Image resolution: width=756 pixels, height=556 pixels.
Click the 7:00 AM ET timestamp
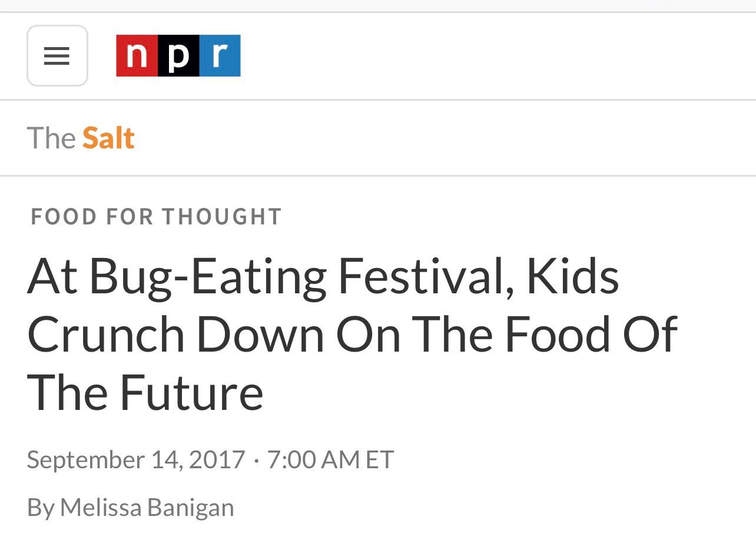pyautogui.click(x=330, y=459)
